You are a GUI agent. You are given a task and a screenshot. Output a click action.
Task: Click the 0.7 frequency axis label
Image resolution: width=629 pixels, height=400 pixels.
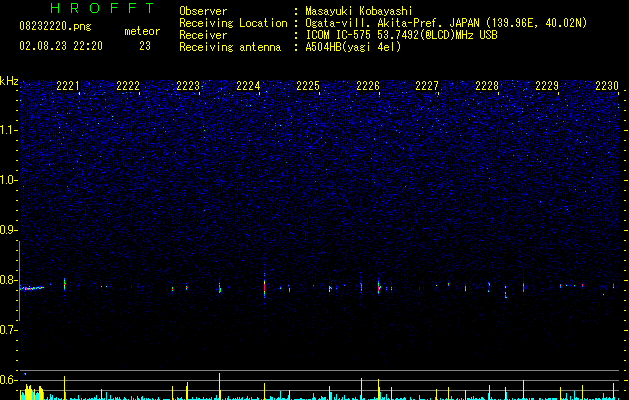(x=8, y=330)
